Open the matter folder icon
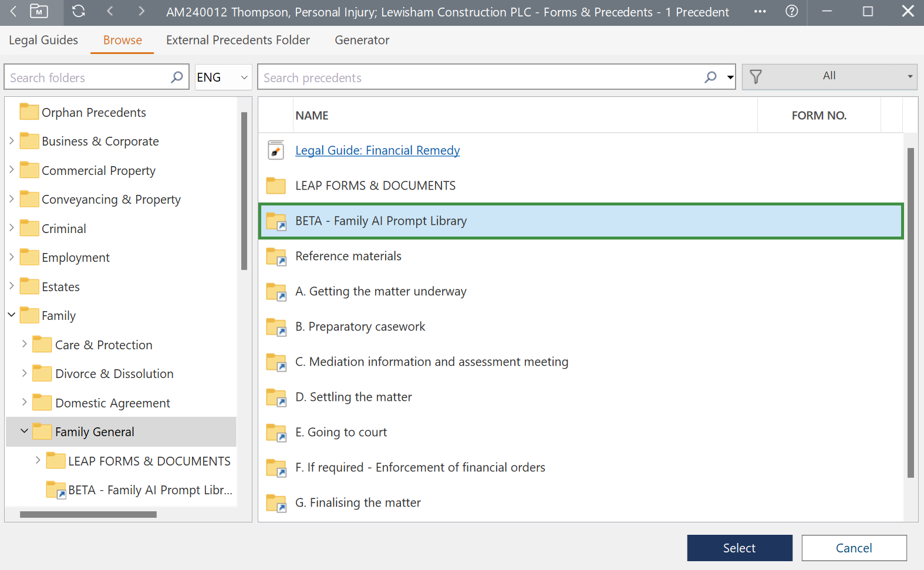The width and height of the screenshot is (924, 570). click(x=39, y=11)
